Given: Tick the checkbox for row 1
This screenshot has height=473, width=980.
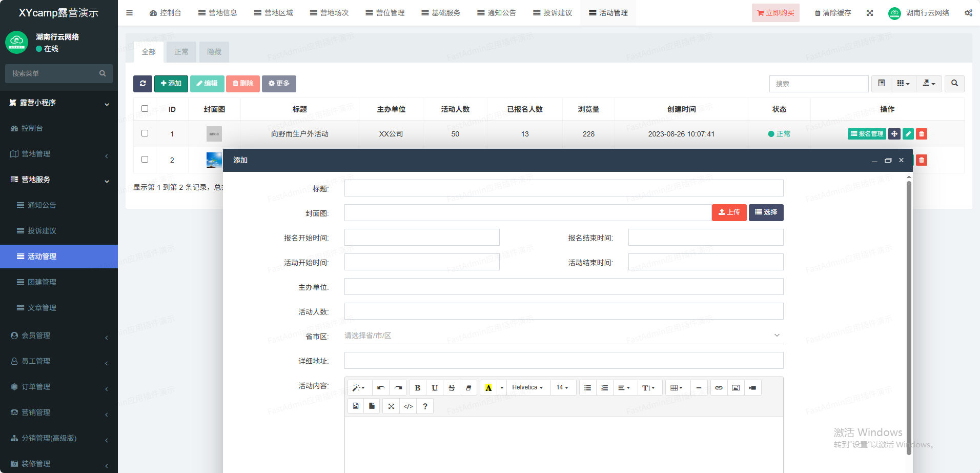Looking at the screenshot, I should click(x=145, y=133).
